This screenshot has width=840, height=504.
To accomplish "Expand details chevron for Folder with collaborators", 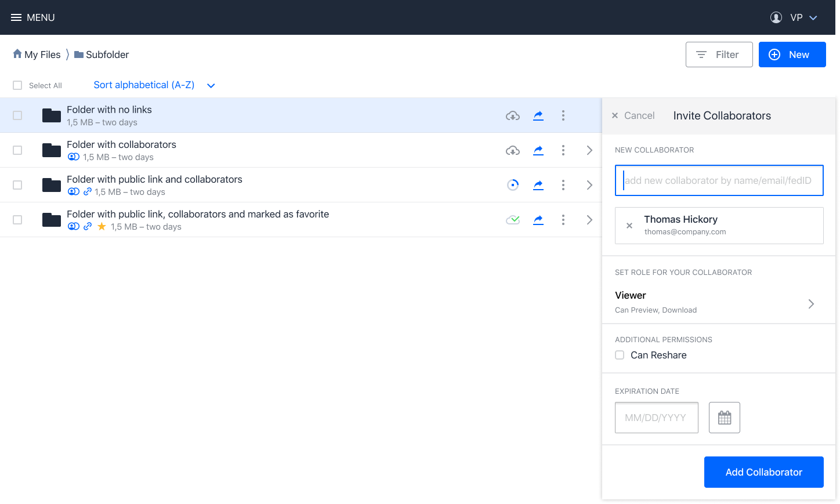I will [x=589, y=150].
